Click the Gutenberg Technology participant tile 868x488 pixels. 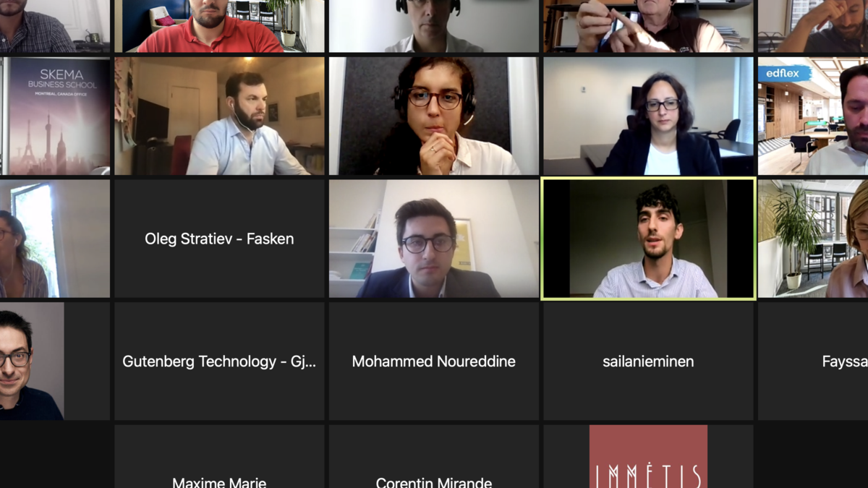(x=219, y=361)
